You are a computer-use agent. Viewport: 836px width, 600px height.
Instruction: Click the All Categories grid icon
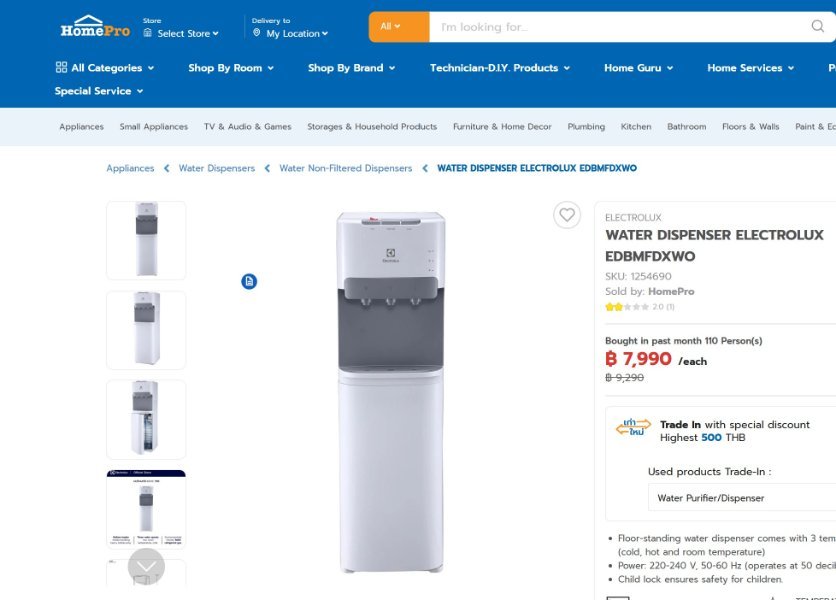tap(61, 67)
